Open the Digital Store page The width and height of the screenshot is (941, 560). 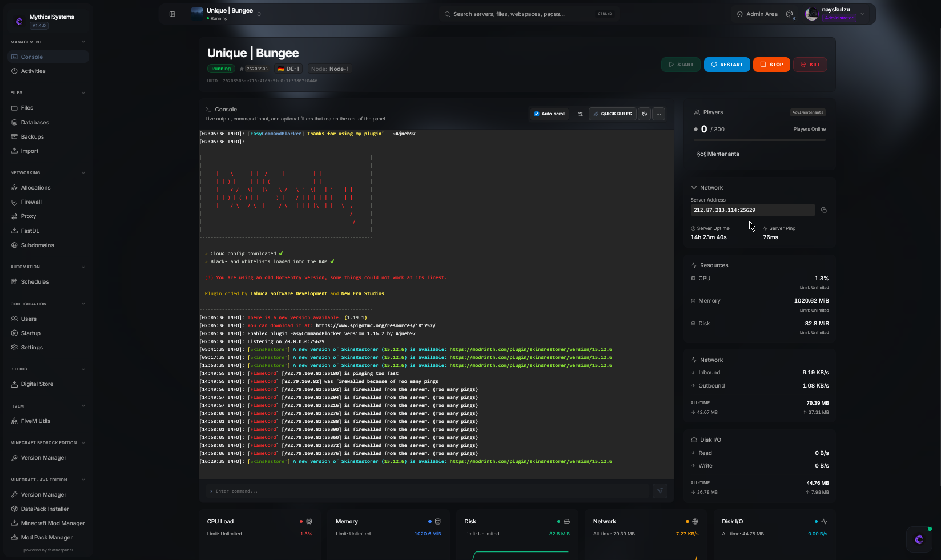tap(49, 384)
